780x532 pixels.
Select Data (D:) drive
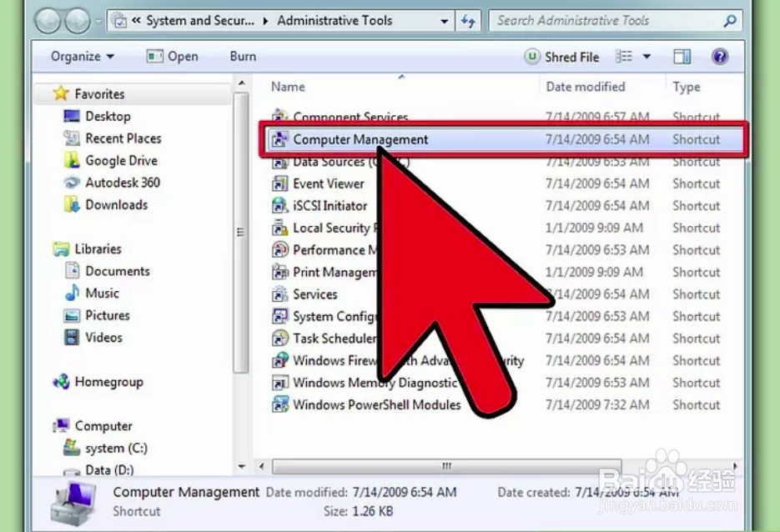pyautogui.click(x=109, y=469)
